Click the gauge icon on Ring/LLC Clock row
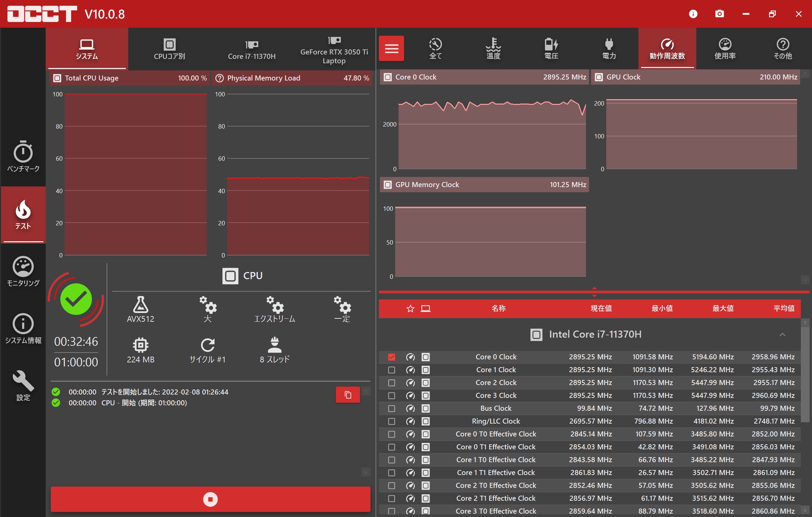 pyautogui.click(x=410, y=421)
